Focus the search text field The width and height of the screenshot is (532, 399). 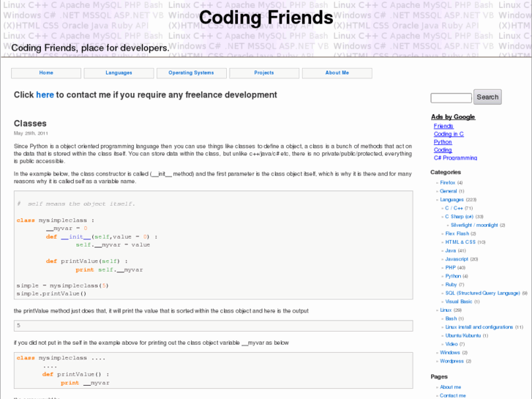pos(451,97)
